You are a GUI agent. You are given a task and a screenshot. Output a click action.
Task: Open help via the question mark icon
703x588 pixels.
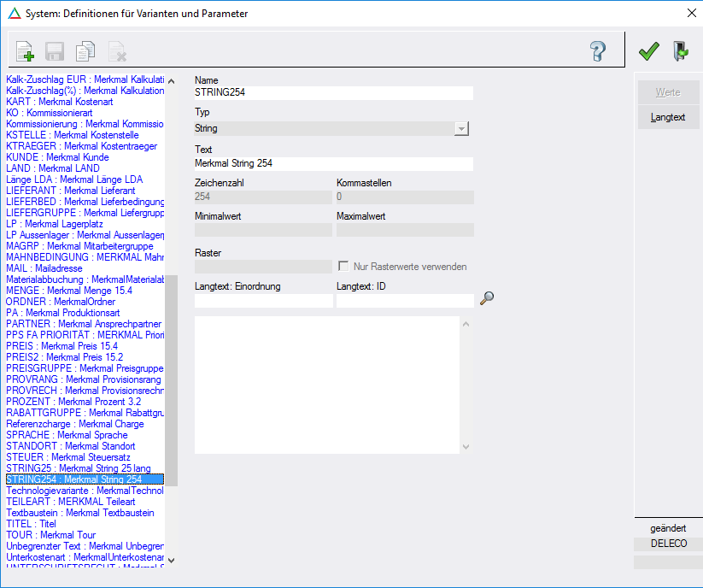598,51
